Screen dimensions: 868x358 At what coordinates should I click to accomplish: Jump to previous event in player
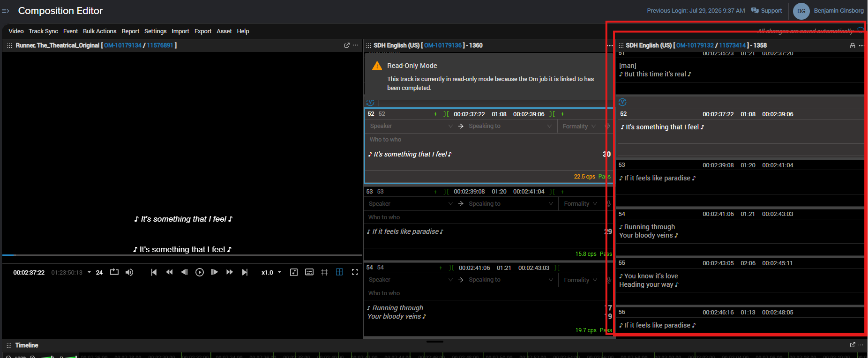(154, 272)
